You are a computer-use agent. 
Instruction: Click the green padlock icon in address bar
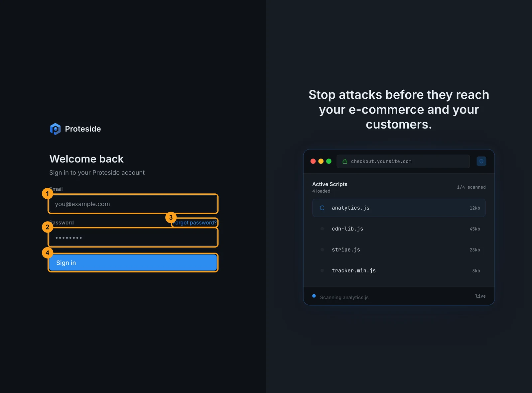(345, 161)
